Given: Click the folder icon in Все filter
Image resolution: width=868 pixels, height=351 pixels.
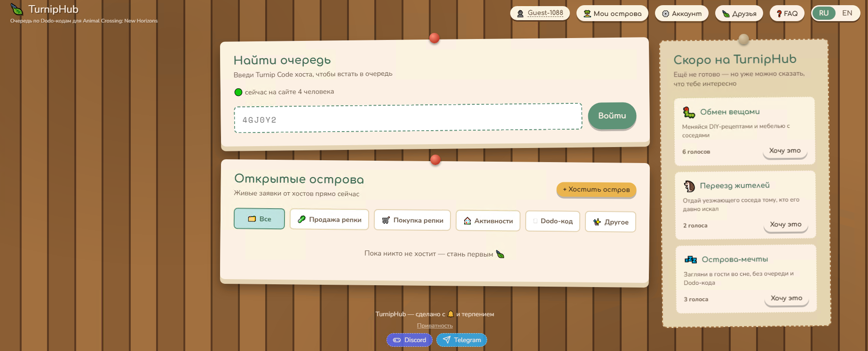Looking at the screenshot, I should click(252, 219).
